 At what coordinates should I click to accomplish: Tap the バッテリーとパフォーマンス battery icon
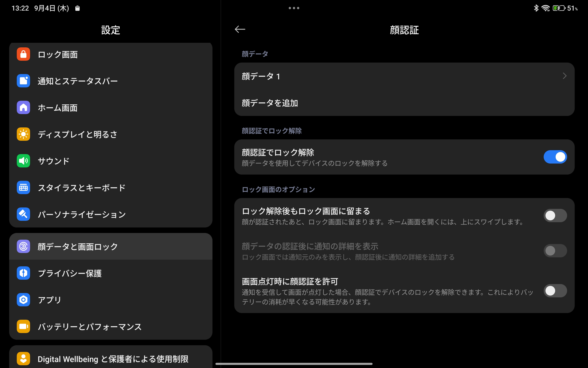click(x=23, y=326)
